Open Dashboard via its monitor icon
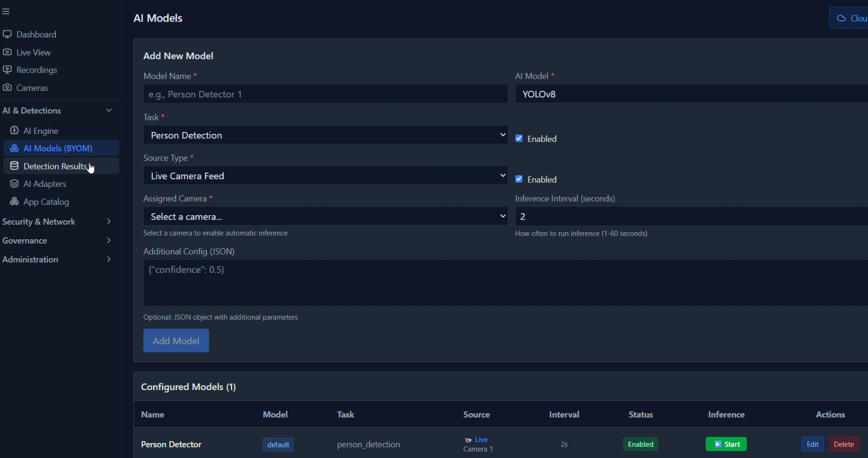 pos(7,34)
